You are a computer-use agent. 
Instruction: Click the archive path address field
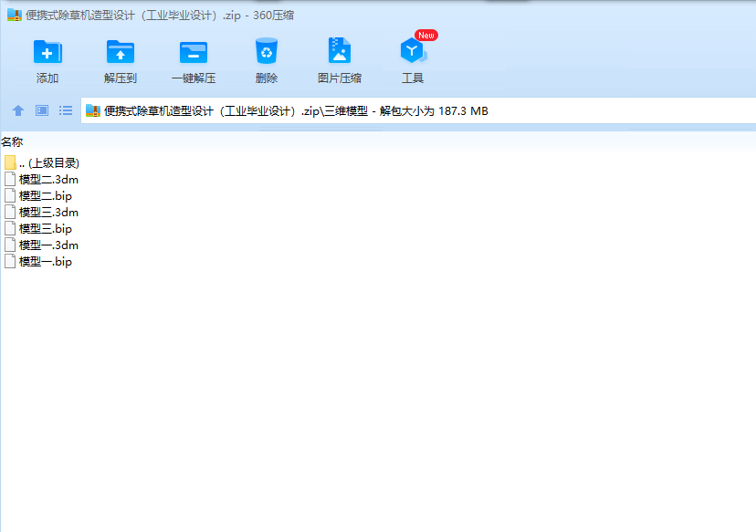point(418,110)
